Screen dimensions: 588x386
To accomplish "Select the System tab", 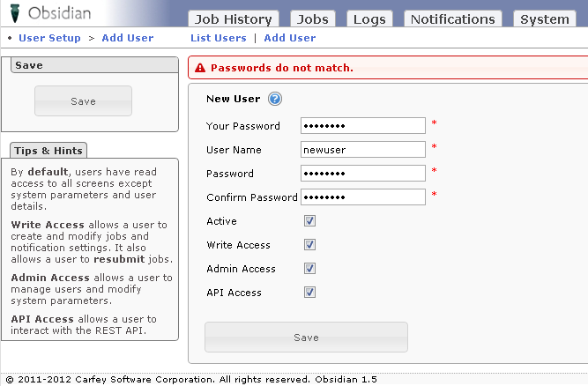I will [x=544, y=19].
